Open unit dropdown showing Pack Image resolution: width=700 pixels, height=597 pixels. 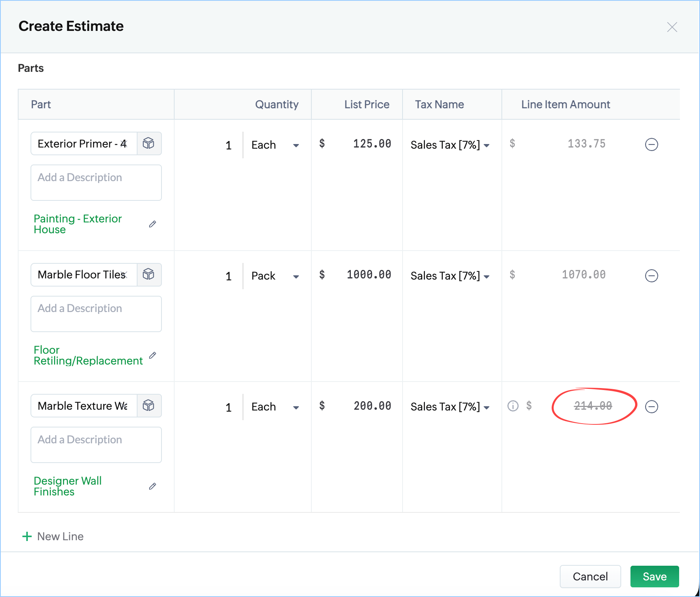pos(275,276)
